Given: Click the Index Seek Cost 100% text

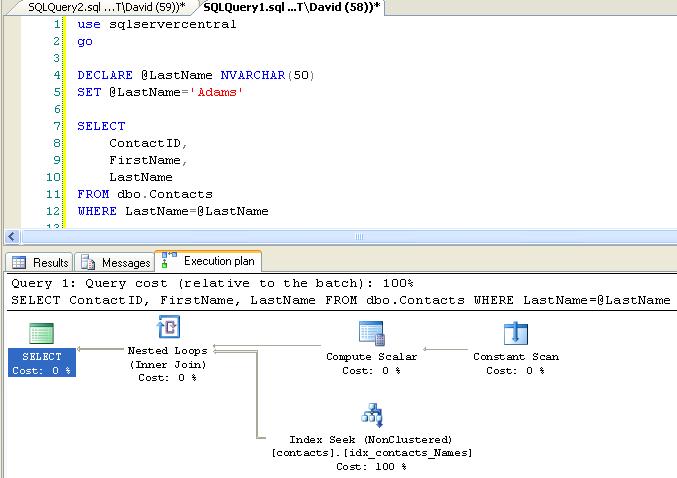Looking at the screenshot, I should tap(371, 467).
